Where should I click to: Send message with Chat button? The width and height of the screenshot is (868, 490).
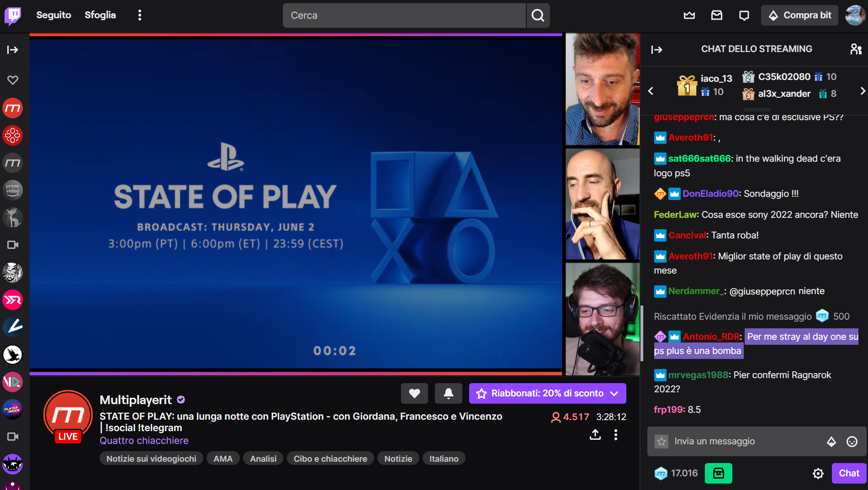849,473
